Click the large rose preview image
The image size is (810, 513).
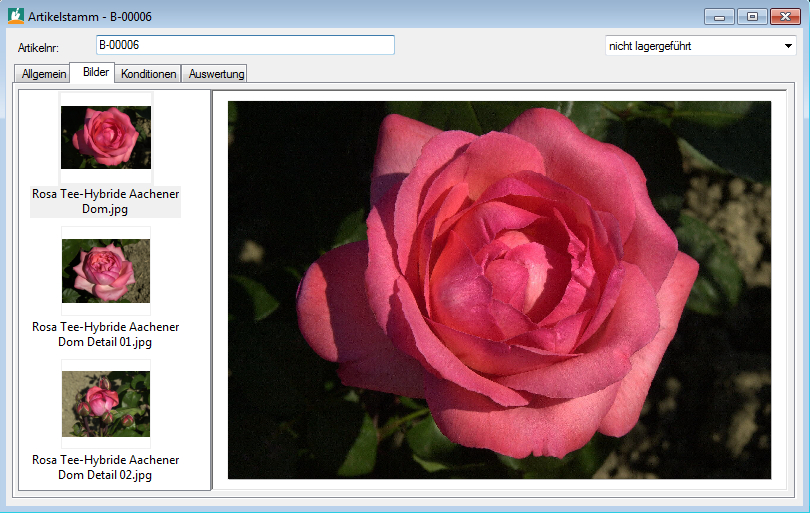point(500,290)
